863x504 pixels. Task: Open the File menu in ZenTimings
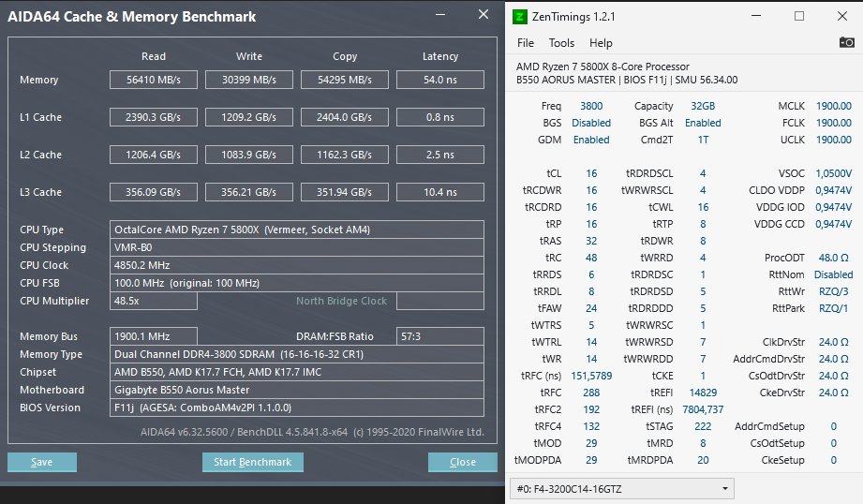526,43
